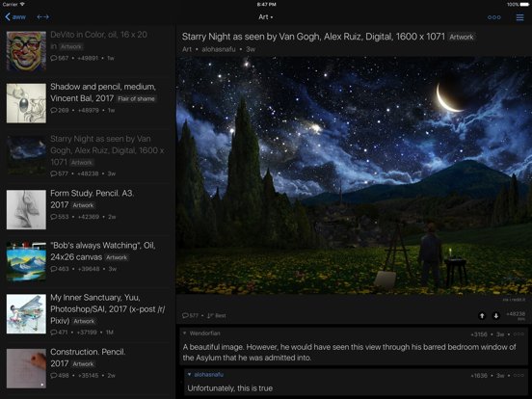Click the Artwork flair tag beside post title

tap(461, 37)
